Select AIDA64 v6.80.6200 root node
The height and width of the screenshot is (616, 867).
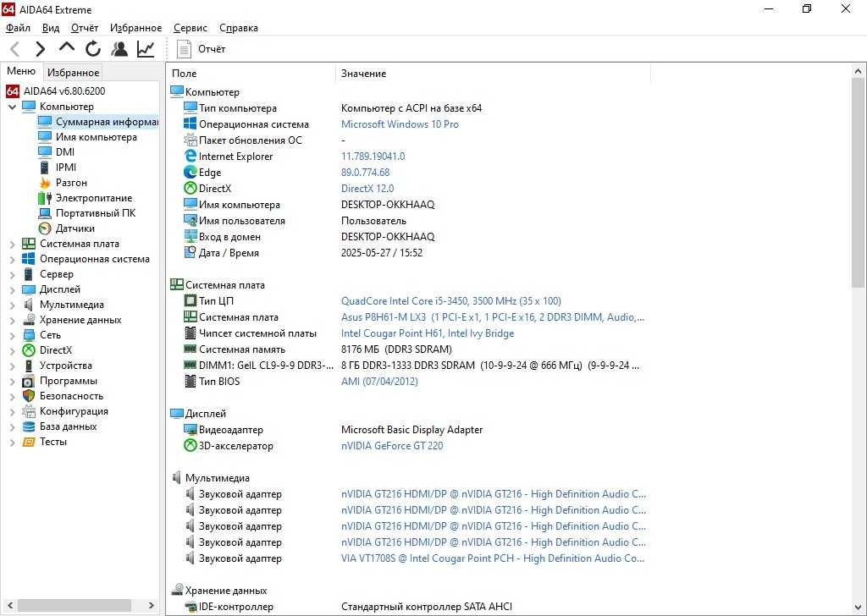(x=64, y=91)
